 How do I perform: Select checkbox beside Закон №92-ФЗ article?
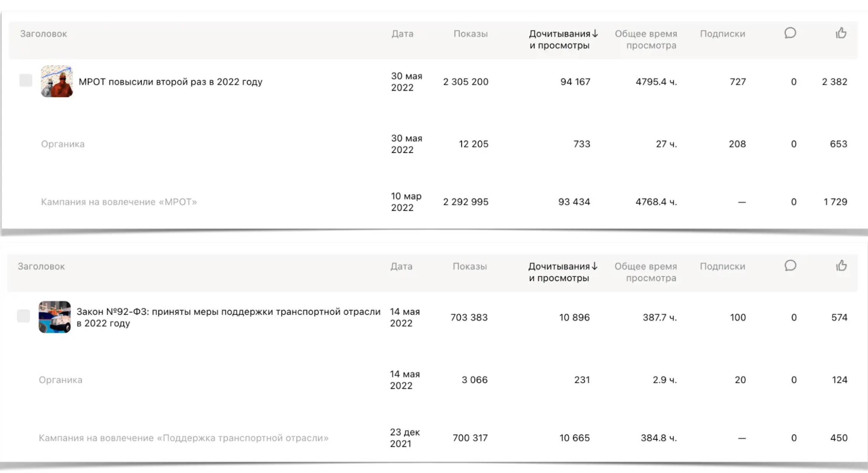[x=24, y=316]
